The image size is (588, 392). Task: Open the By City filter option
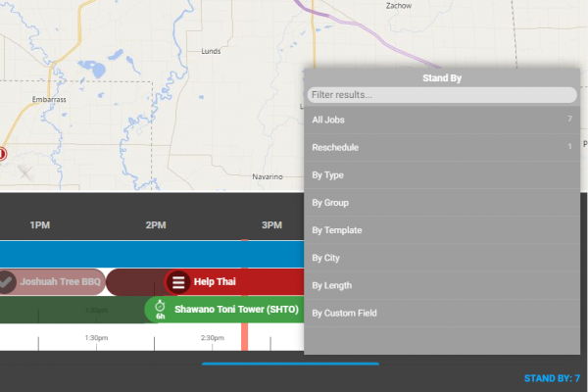(x=441, y=258)
